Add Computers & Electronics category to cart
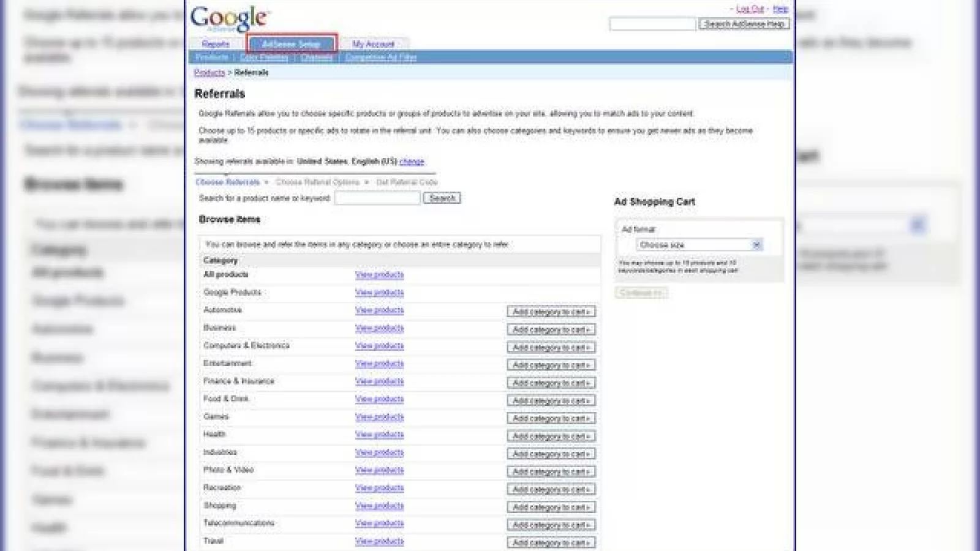 pyautogui.click(x=551, y=348)
